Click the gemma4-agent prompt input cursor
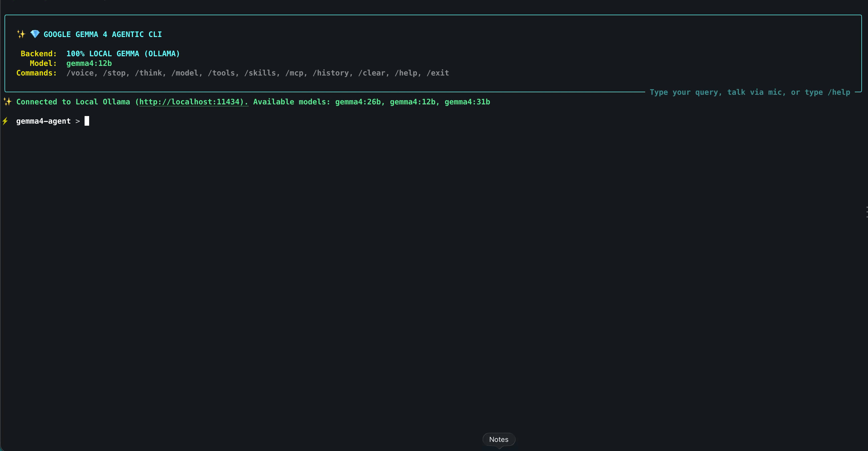868x451 pixels. coord(87,121)
